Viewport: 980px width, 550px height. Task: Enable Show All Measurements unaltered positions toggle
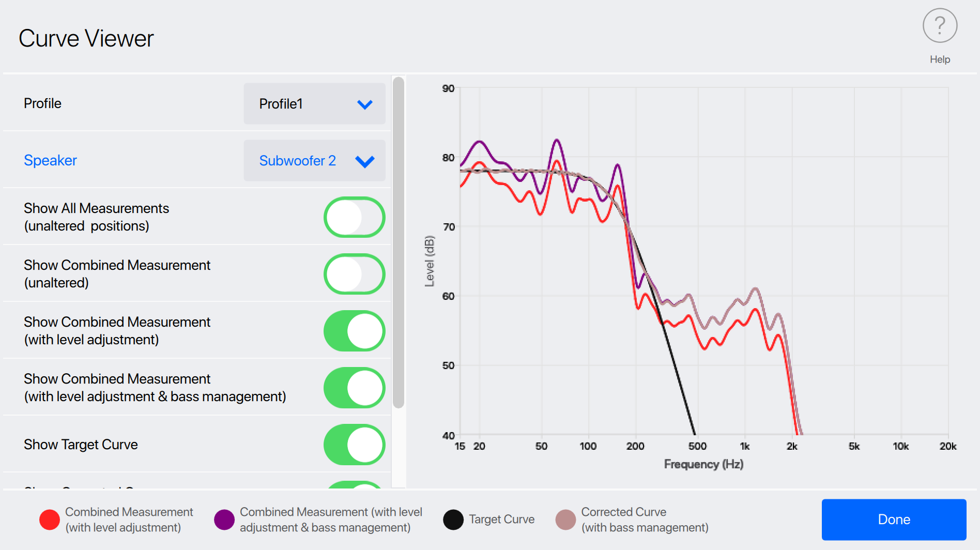coord(354,217)
